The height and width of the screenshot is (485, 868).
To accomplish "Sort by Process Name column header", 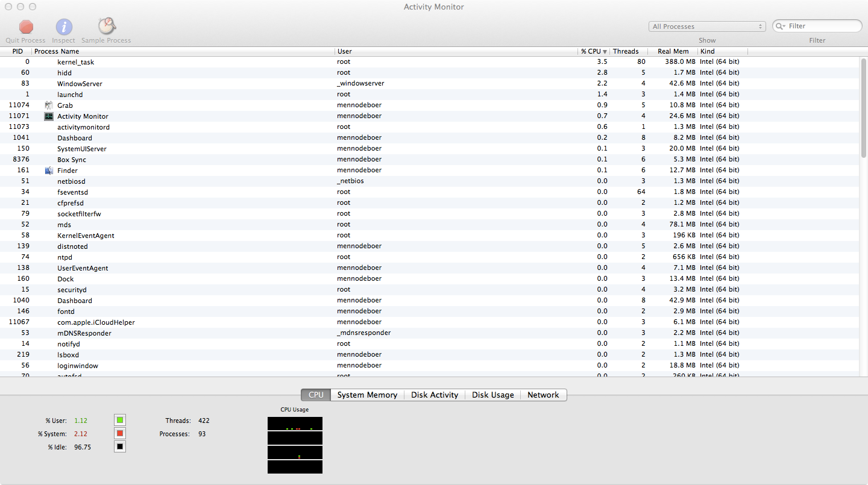I will point(183,51).
